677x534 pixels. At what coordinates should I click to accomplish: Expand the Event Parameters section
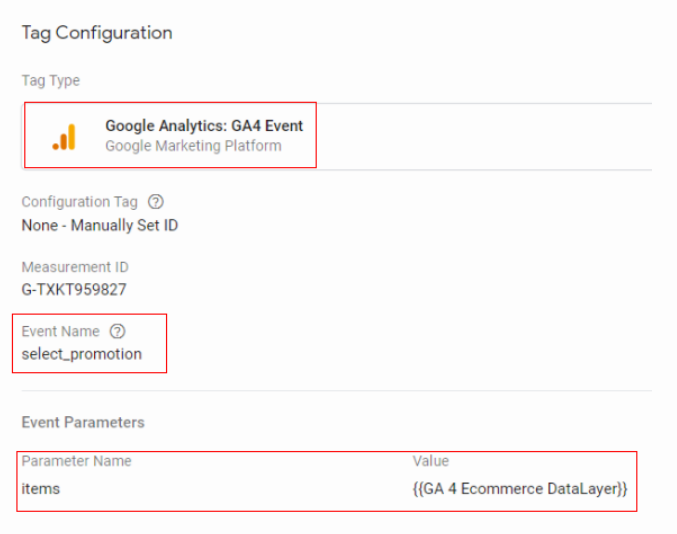click(x=83, y=422)
